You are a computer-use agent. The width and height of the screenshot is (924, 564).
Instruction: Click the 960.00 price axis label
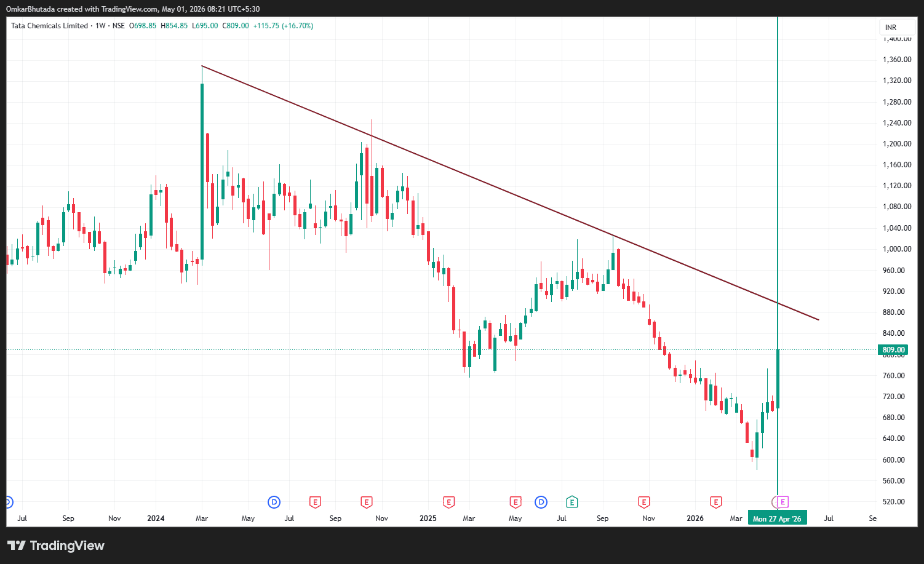894,271
